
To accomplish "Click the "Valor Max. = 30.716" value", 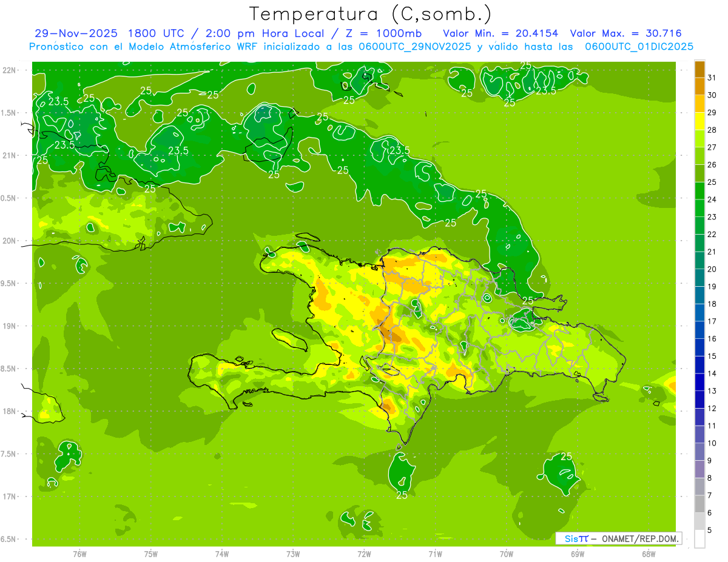I will point(626,33).
